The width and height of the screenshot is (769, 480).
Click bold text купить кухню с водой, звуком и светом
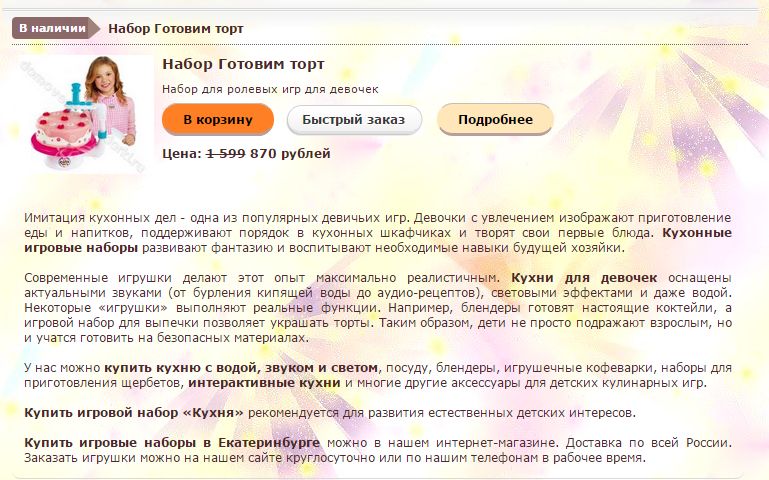[x=241, y=368]
